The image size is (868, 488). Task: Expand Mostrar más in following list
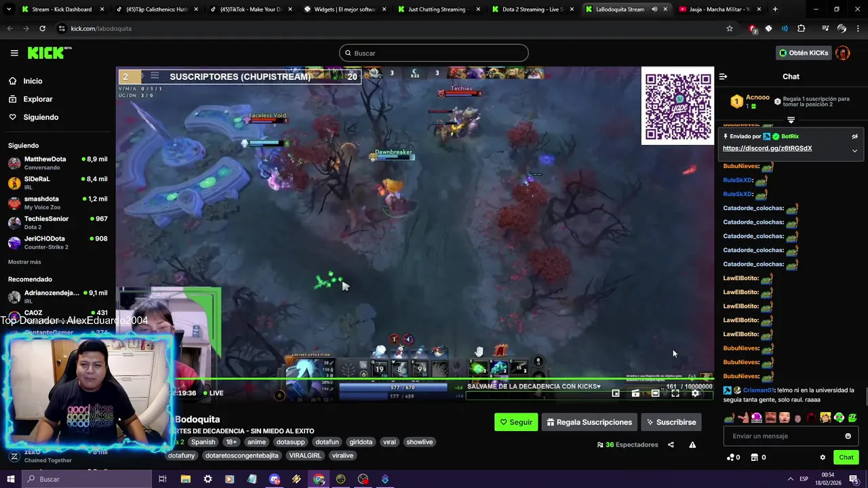click(x=24, y=262)
